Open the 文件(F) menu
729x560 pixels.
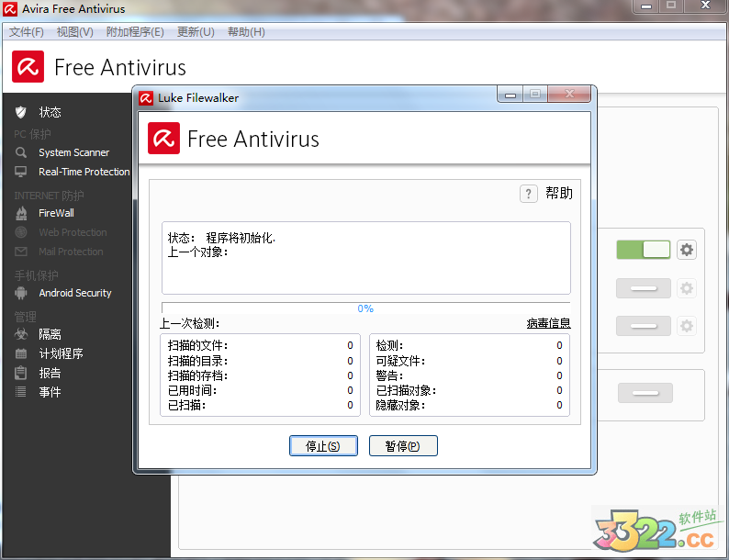(27, 32)
